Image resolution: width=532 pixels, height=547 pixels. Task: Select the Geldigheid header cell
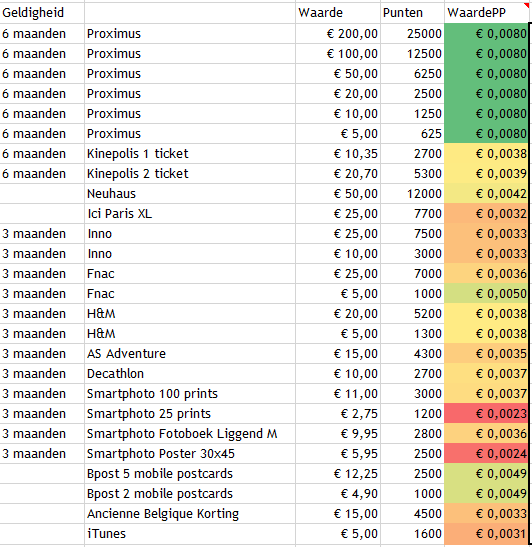pyautogui.click(x=42, y=13)
